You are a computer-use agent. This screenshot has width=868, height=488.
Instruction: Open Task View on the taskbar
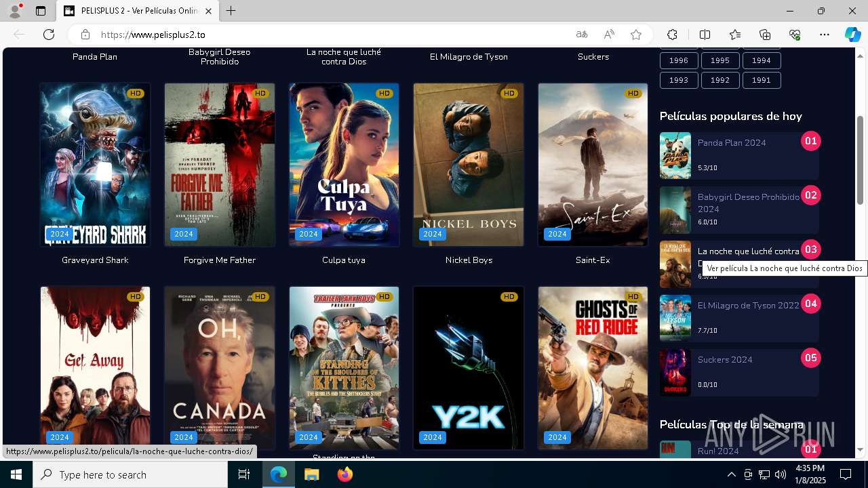point(244,474)
